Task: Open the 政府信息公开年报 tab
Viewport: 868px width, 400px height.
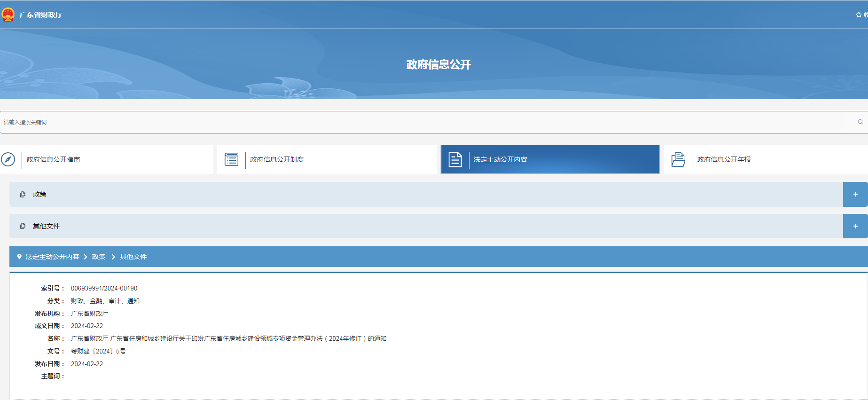Action: click(724, 159)
